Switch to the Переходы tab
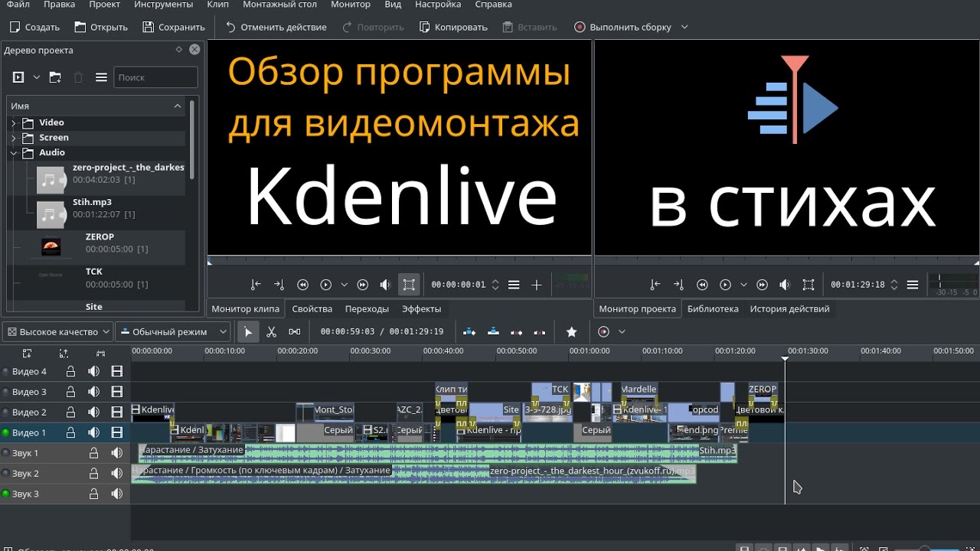The width and height of the screenshot is (980, 551). pyautogui.click(x=367, y=308)
